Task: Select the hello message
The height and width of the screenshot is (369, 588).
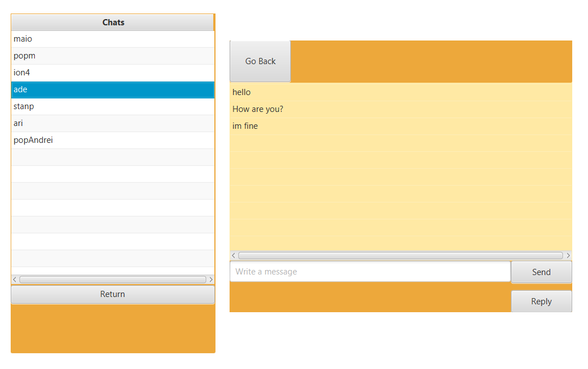Action: pyautogui.click(x=401, y=92)
